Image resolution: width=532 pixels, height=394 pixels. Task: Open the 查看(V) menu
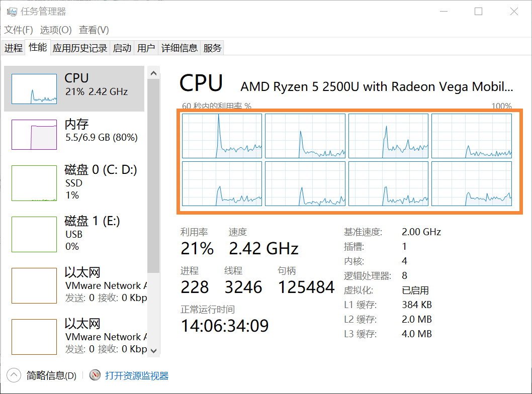tap(94, 30)
